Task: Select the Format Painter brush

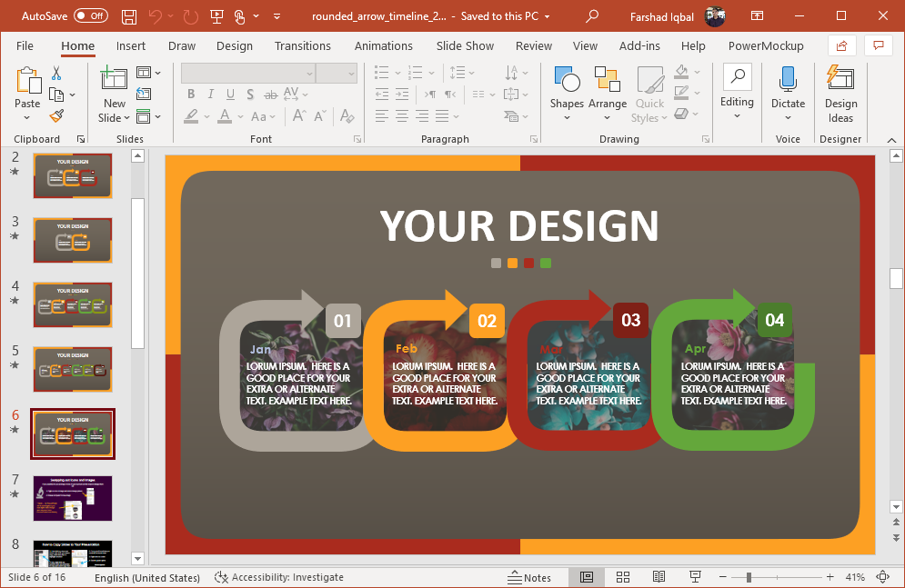Action: [56, 115]
